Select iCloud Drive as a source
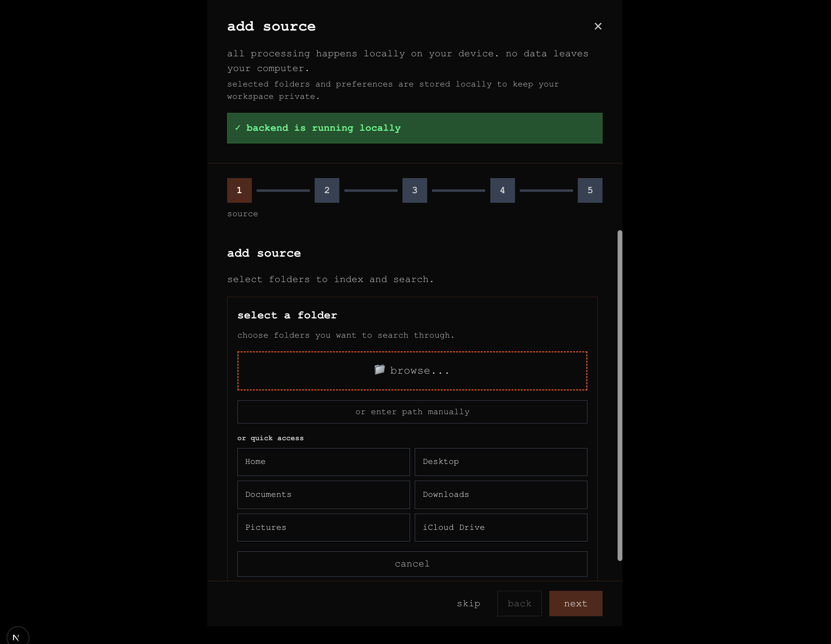 pos(501,528)
